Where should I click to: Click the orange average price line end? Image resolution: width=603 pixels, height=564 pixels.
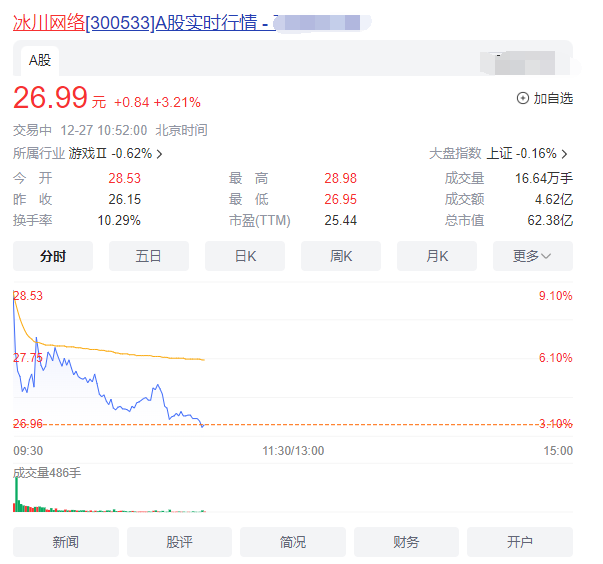coord(204,360)
